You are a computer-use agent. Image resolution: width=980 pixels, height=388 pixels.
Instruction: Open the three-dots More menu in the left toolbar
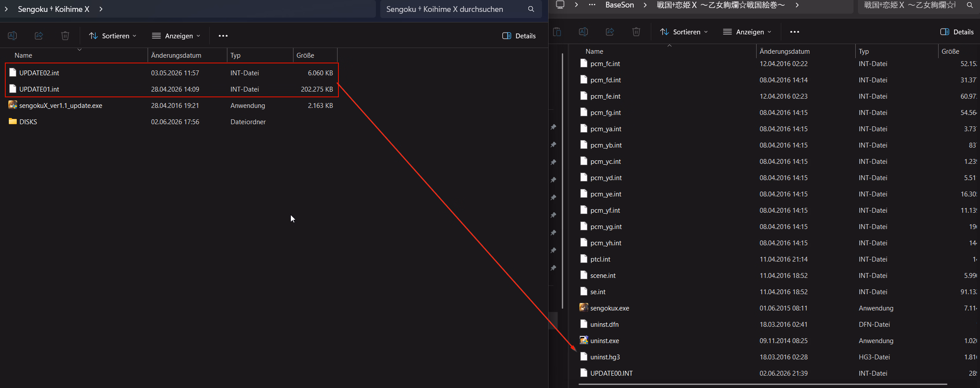223,36
